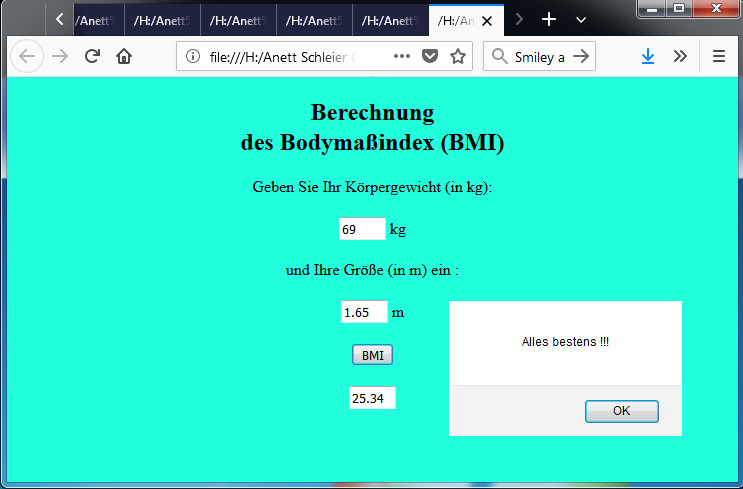This screenshot has height=489, width=743.
Task: Expand the list all tabs dropdown
Action: (581, 20)
